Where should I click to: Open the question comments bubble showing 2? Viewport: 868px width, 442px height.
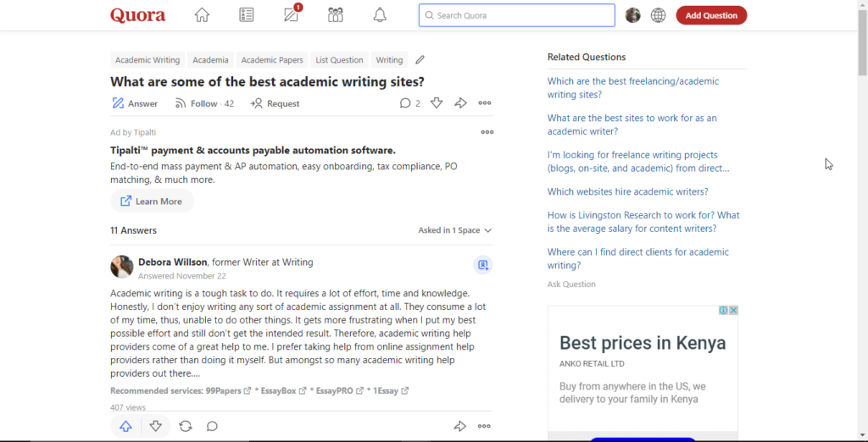point(409,103)
